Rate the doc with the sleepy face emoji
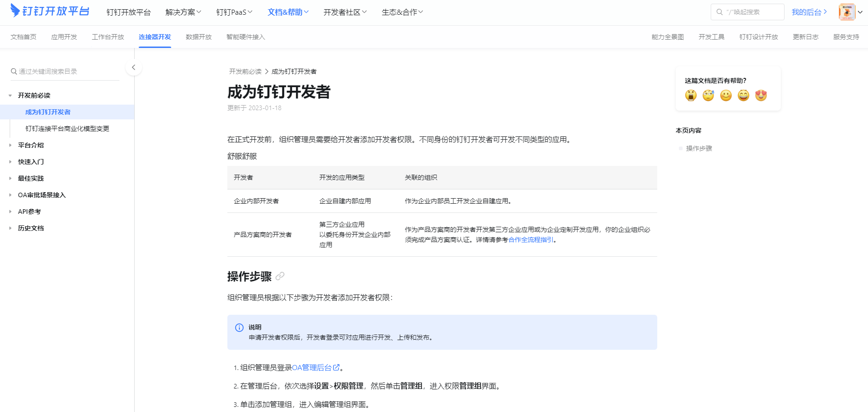 [x=708, y=95]
